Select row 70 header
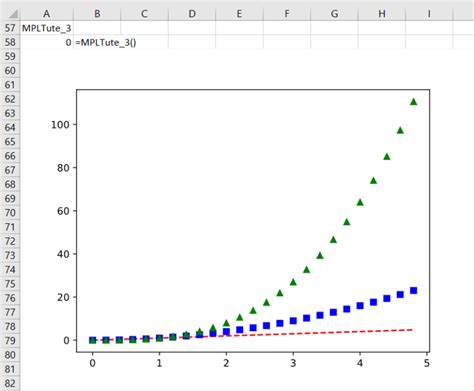 click(x=10, y=213)
